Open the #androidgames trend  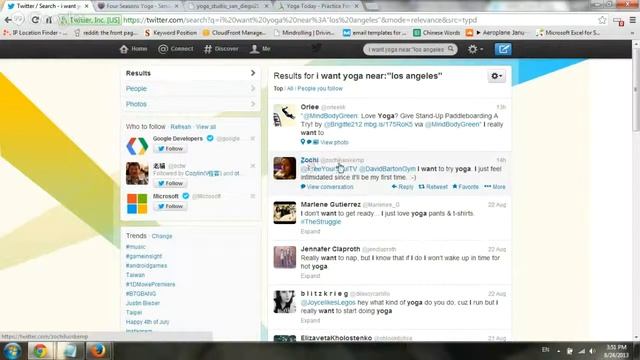(x=147, y=266)
